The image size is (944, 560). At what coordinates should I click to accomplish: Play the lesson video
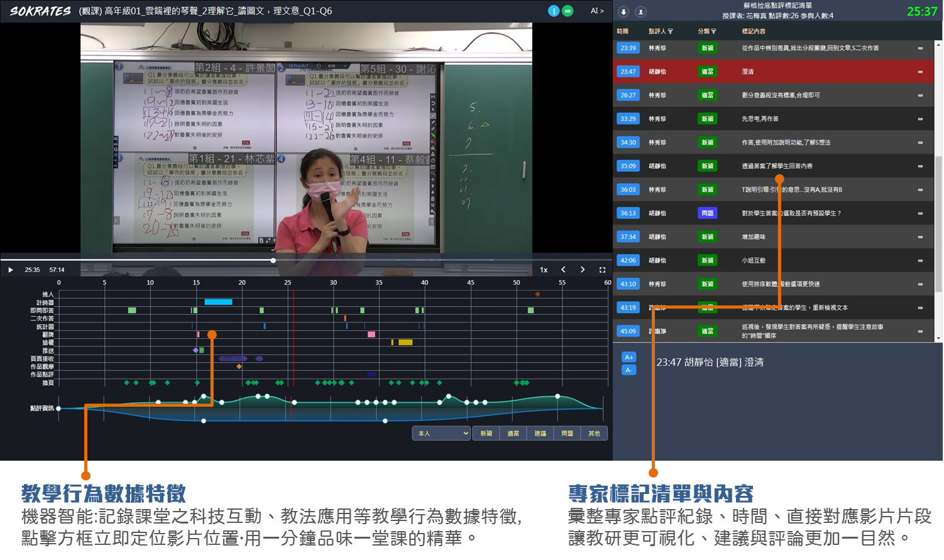tap(11, 270)
